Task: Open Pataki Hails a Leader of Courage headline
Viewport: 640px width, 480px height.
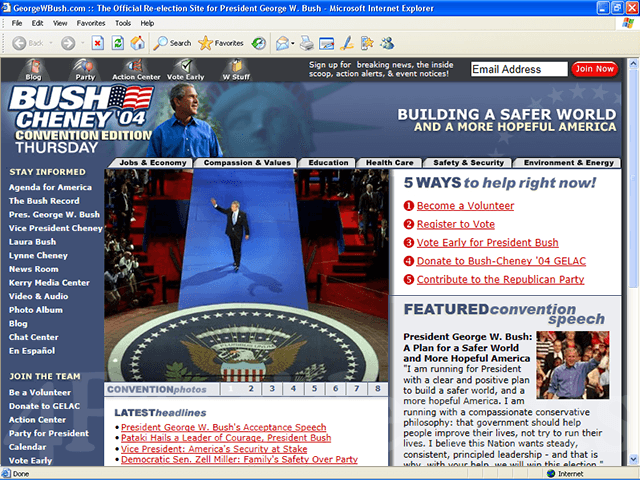Action: tap(226, 438)
